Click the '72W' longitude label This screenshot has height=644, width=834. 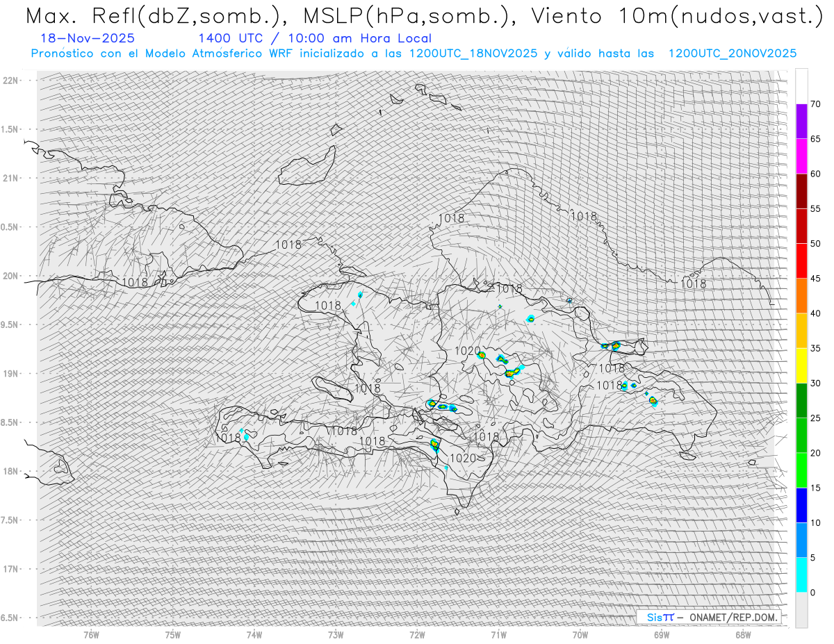418,634
